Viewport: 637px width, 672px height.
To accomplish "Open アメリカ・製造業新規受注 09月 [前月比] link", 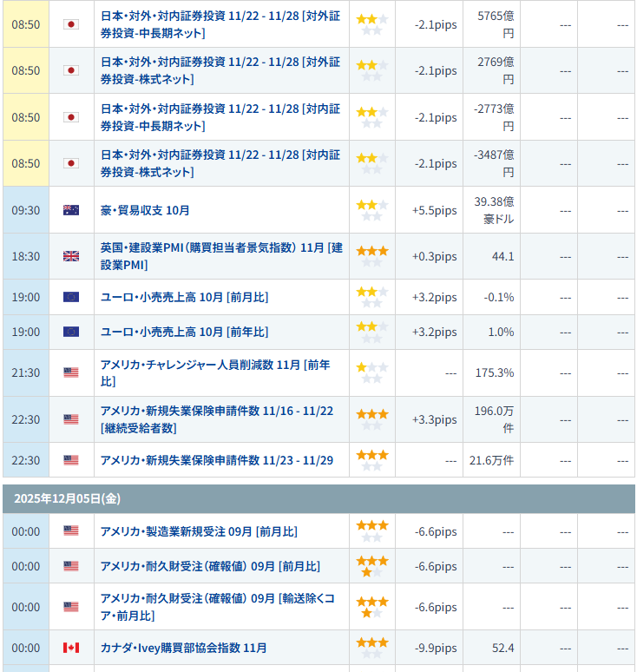I will (198, 530).
